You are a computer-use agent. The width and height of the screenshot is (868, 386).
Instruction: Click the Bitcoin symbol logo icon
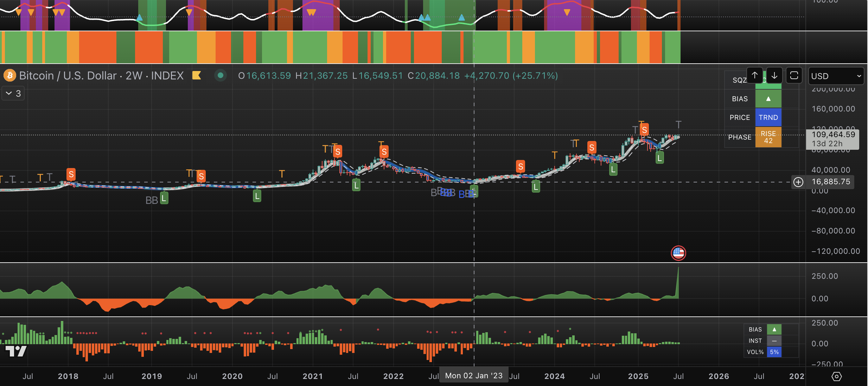click(10, 76)
